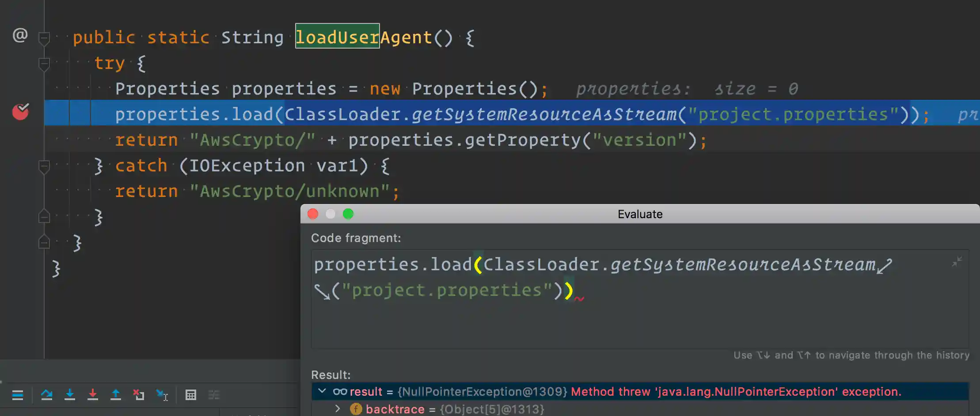The height and width of the screenshot is (416, 980).
Task: Click the Trace Current Stream Chain icon
Action: (214, 395)
